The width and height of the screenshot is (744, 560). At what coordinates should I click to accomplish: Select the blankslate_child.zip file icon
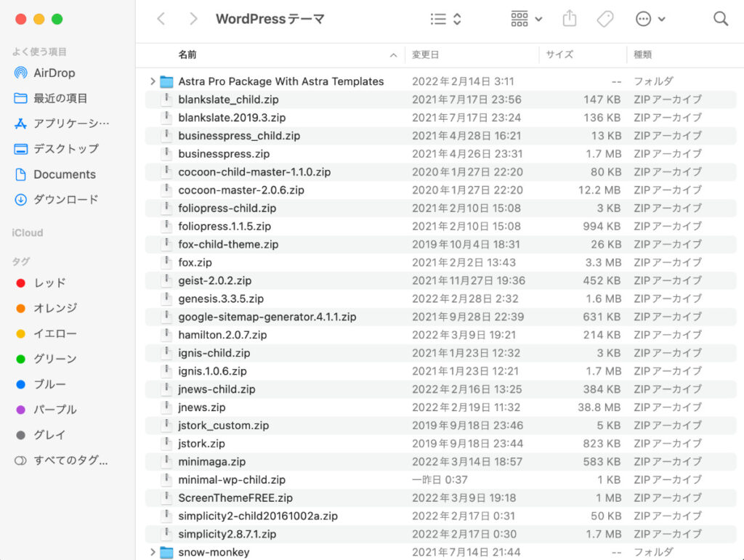click(x=166, y=100)
